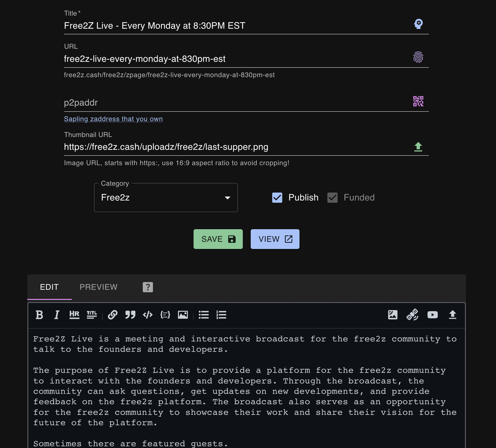
Task: Click the satellite icon in editor toolbar
Action: (x=413, y=315)
